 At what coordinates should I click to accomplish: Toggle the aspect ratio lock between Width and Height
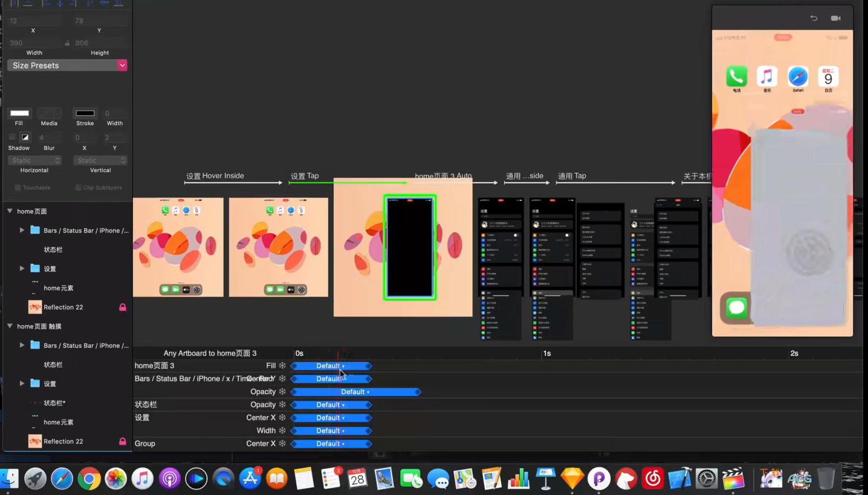coord(67,43)
